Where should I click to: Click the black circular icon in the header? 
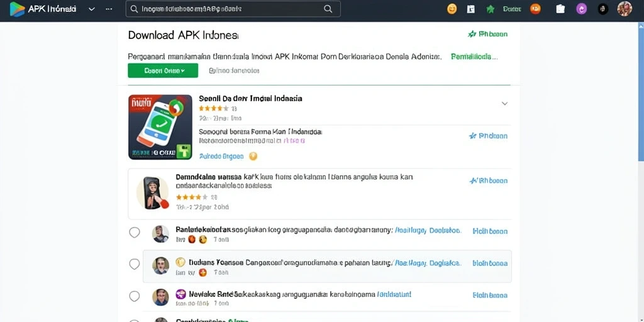click(603, 9)
